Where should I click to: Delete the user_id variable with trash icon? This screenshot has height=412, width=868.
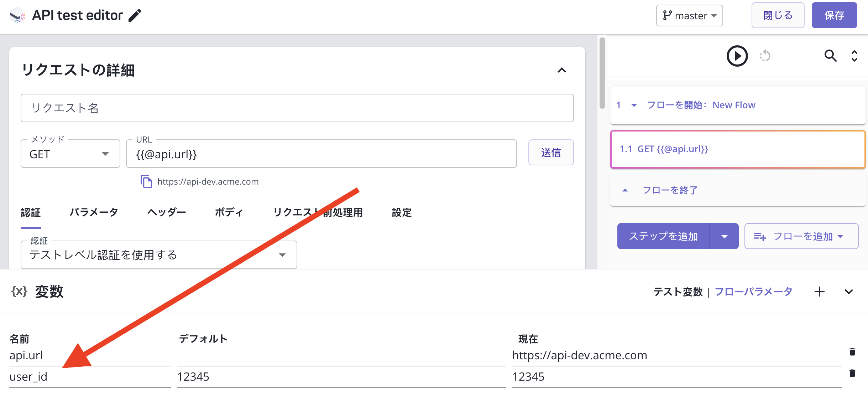click(x=852, y=374)
